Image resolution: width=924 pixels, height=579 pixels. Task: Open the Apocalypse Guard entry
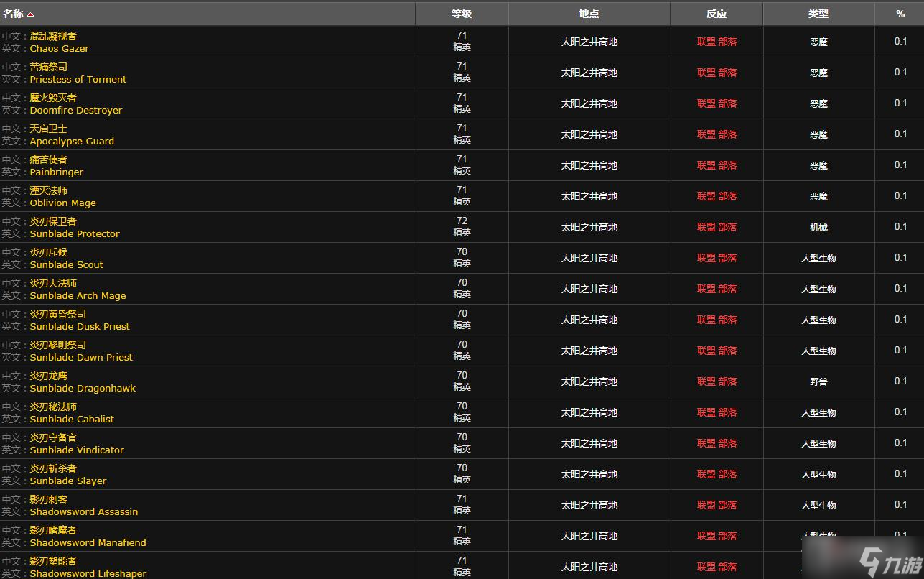(72, 141)
